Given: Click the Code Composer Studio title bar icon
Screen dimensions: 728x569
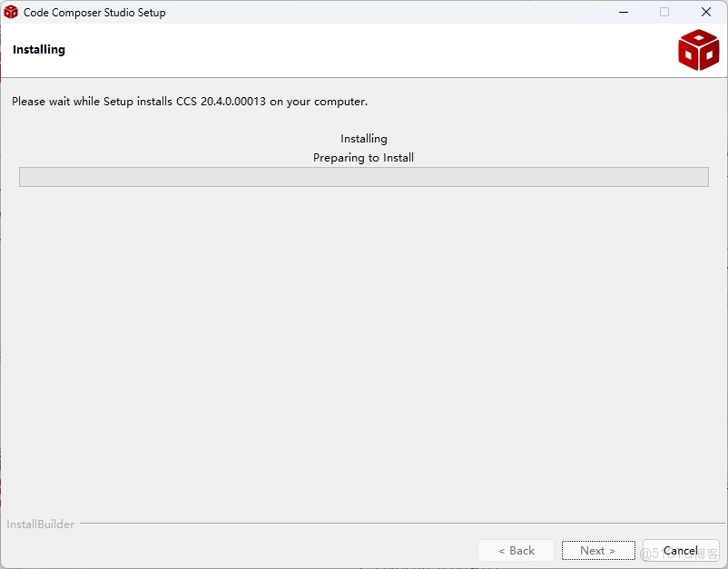Looking at the screenshot, I should tap(11, 12).
